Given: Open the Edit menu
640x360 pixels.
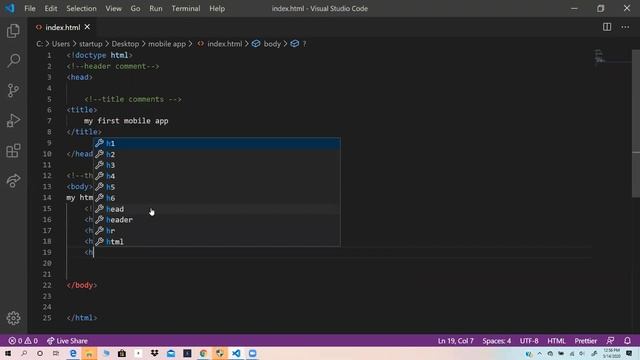Looking at the screenshot, I should pyautogui.click(x=51, y=8).
